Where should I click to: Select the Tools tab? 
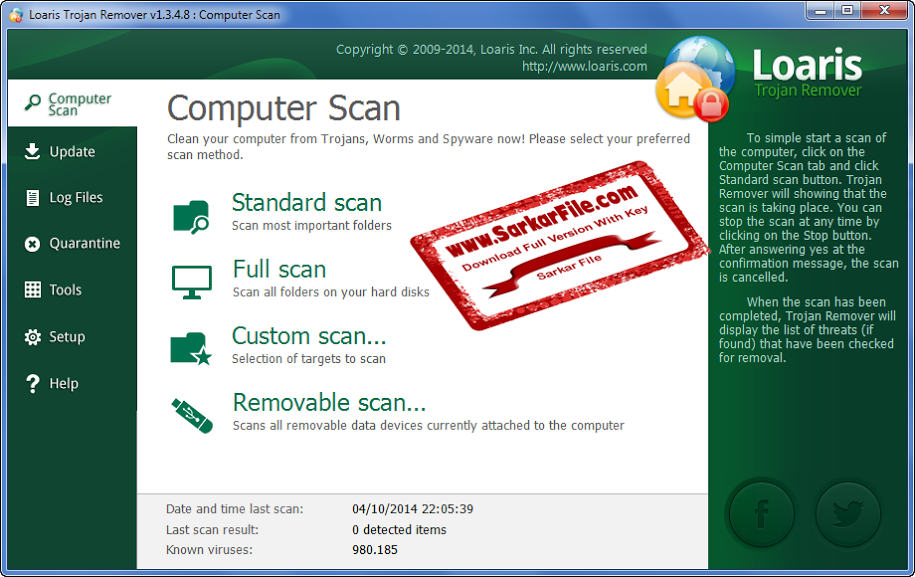pyautogui.click(x=72, y=289)
